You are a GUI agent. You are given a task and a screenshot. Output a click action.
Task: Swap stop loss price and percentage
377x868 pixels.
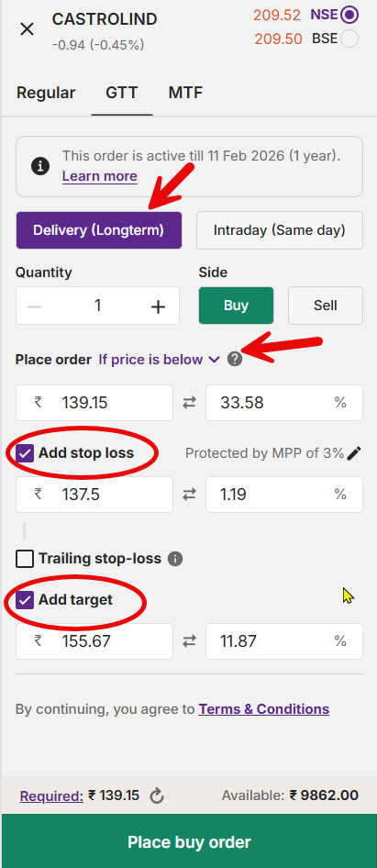pyautogui.click(x=189, y=495)
